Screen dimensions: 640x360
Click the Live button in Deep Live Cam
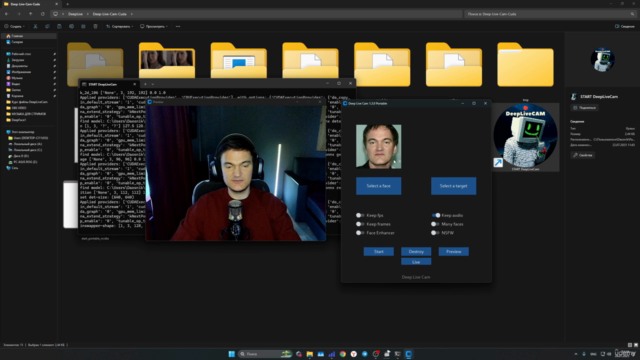416,262
